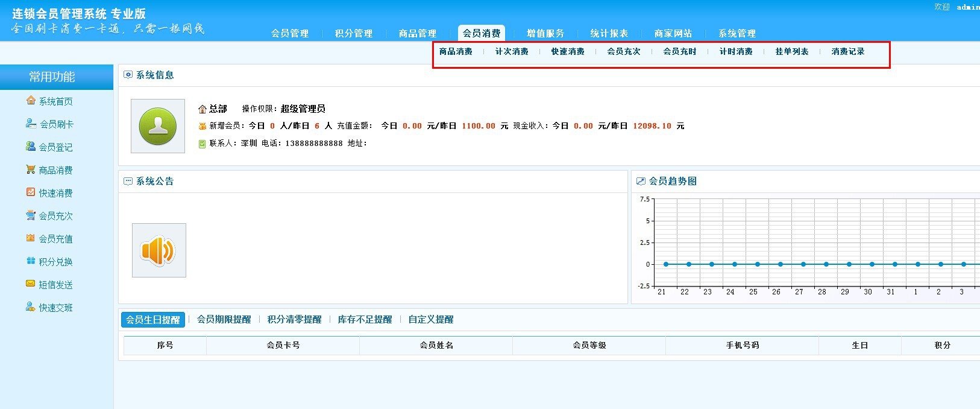Choose 会员充时 in the submenu
Screen dimensions: 980x409
coord(680,51)
